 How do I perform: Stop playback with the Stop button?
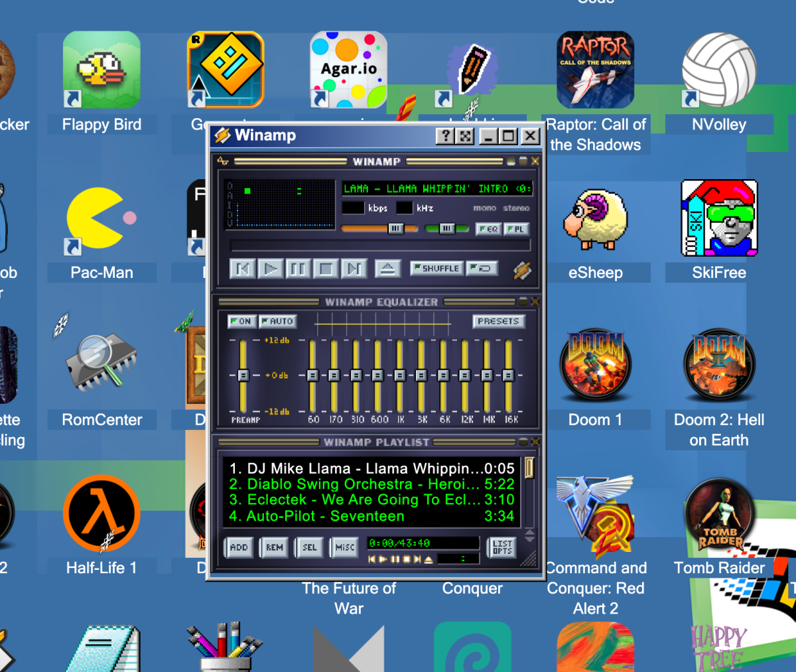(x=326, y=269)
